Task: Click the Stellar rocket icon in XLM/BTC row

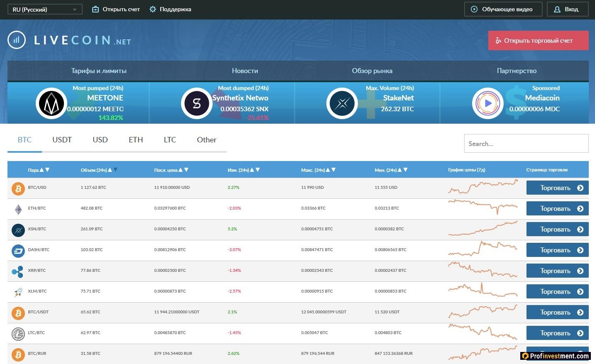Action: click(x=18, y=292)
